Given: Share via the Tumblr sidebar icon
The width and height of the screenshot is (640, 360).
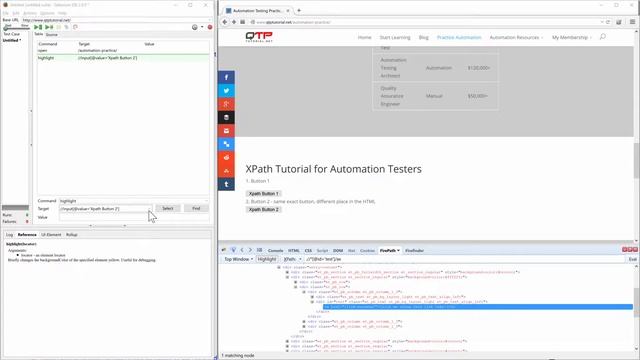Looking at the screenshot, I should [226, 184].
